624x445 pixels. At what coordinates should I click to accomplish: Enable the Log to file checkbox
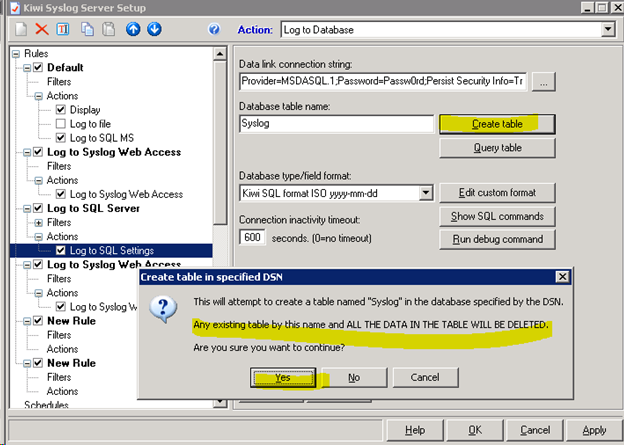click(61, 124)
